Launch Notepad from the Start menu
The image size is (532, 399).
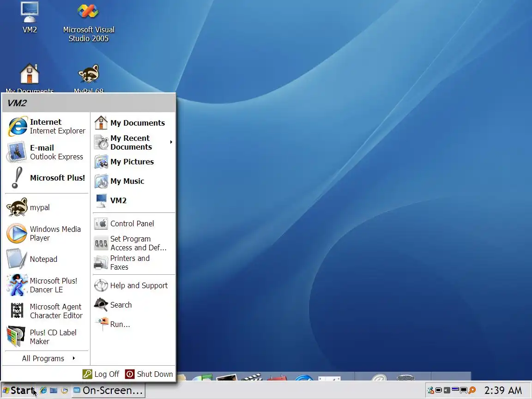47,259
